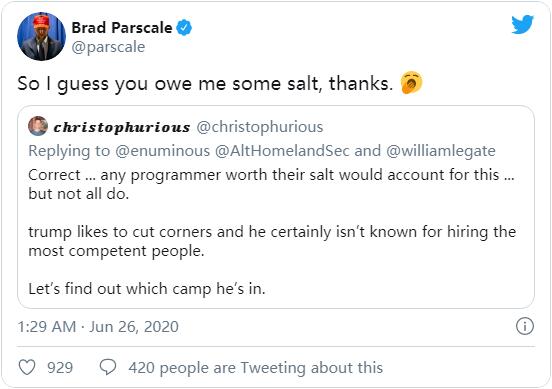Open Brad Parscale's profile picture
The image size is (552, 389).
(x=42, y=36)
